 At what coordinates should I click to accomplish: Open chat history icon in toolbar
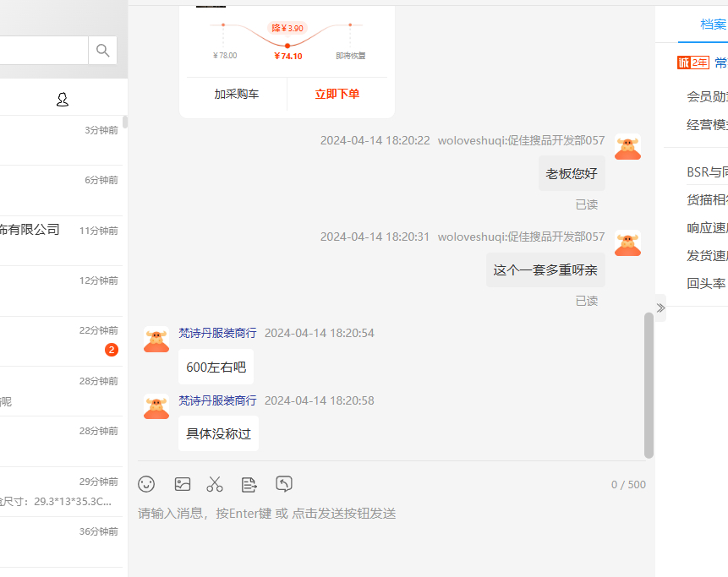pos(284,484)
